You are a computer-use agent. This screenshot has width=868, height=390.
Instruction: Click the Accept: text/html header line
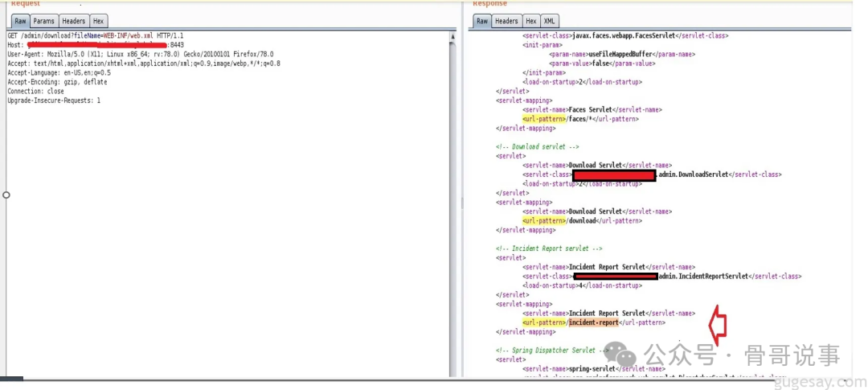click(x=143, y=64)
